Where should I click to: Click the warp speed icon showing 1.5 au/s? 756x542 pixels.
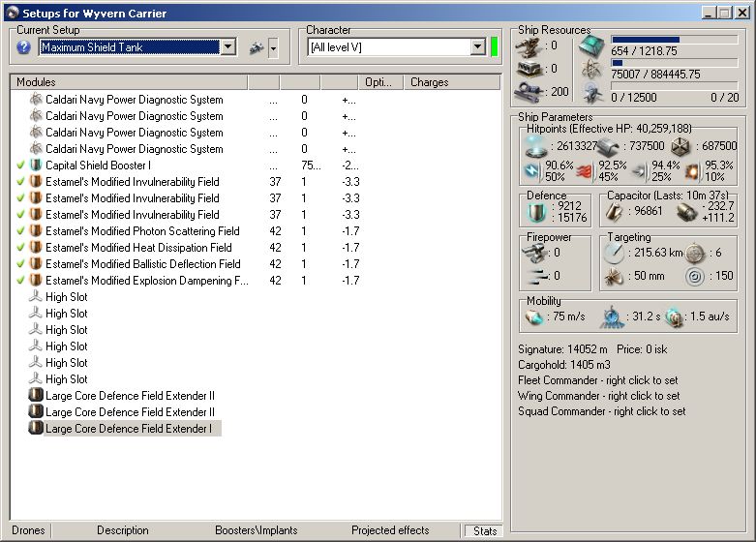(674, 317)
